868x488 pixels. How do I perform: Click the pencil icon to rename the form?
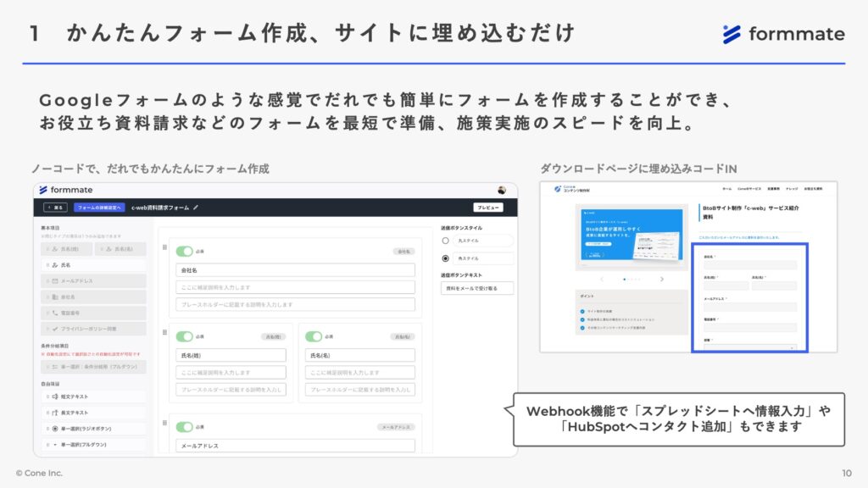coord(196,208)
